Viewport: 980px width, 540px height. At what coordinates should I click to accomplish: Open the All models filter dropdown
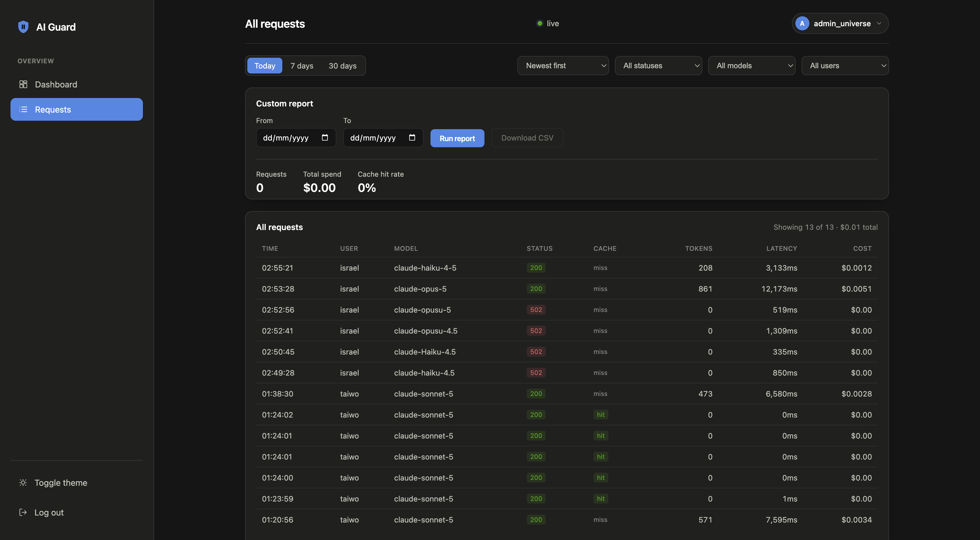coord(752,66)
